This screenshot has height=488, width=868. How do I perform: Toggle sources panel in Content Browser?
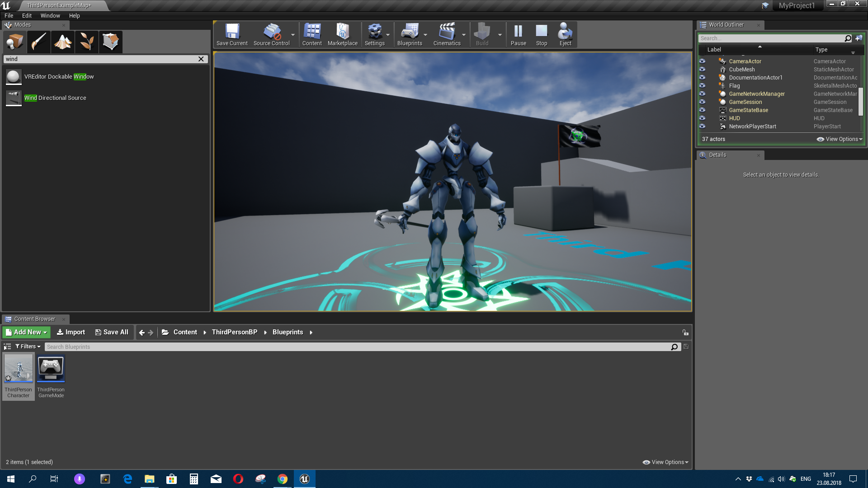7,347
